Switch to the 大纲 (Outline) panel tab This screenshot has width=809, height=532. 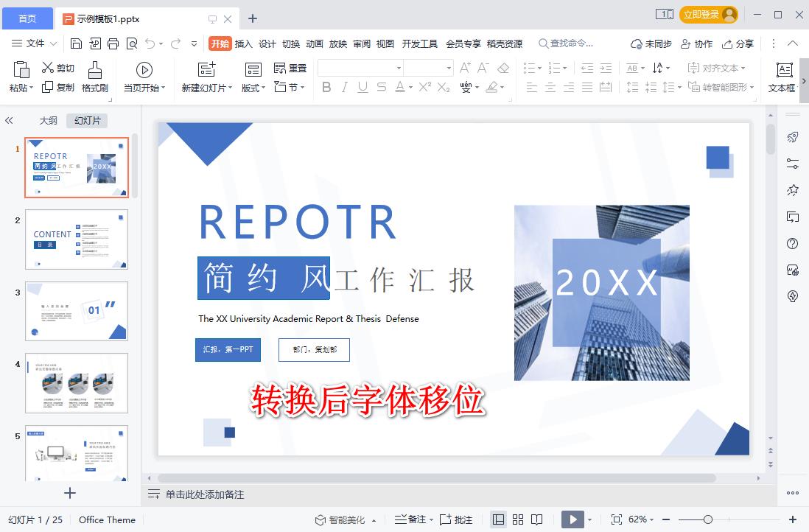coord(47,120)
